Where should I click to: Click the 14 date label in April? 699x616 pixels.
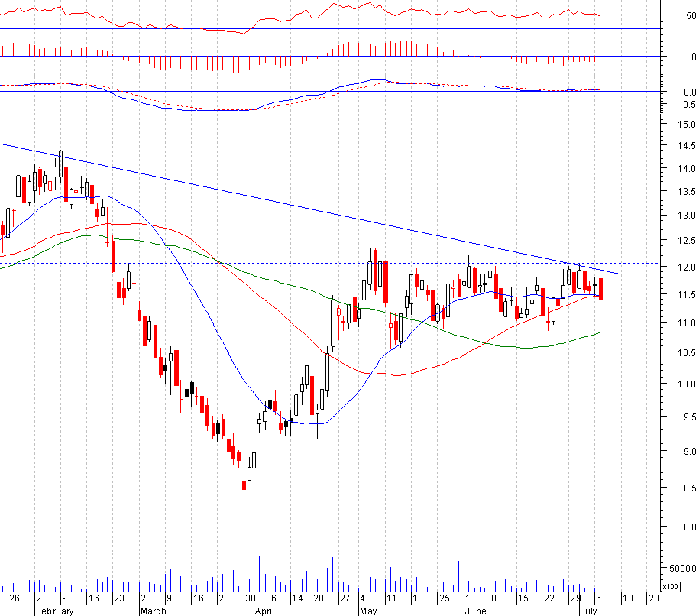point(297,598)
